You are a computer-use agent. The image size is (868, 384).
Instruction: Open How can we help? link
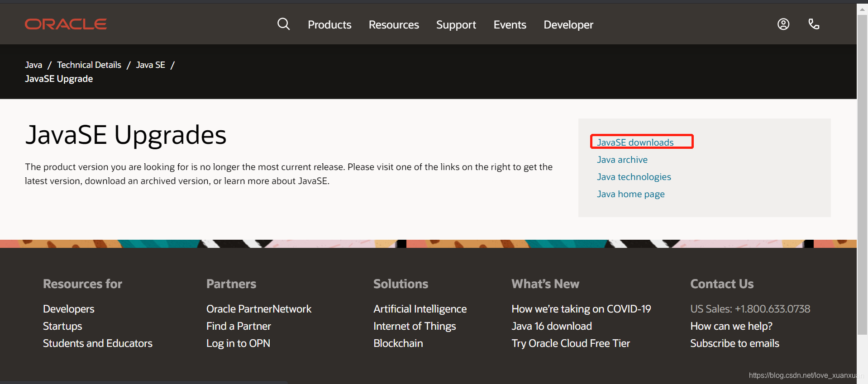(731, 326)
